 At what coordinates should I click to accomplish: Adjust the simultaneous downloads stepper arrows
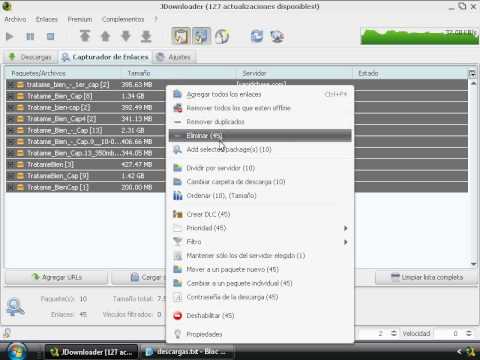pos(394,333)
